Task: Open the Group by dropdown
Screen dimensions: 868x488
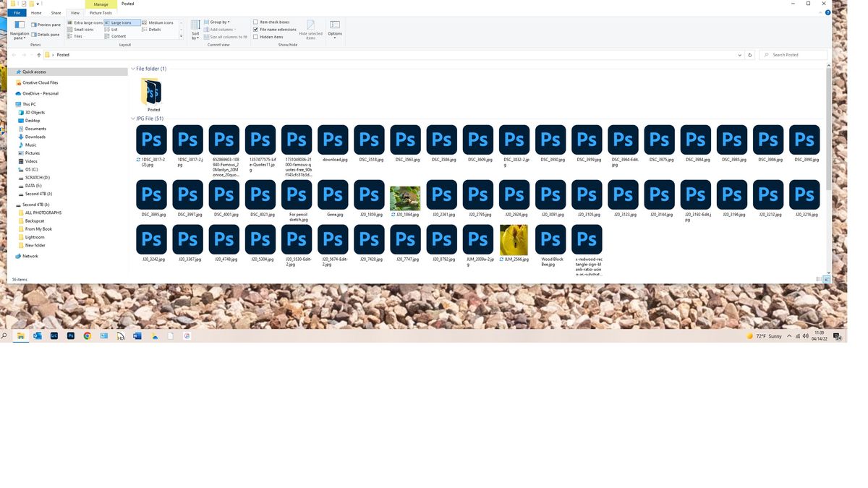Action: pos(217,22)
